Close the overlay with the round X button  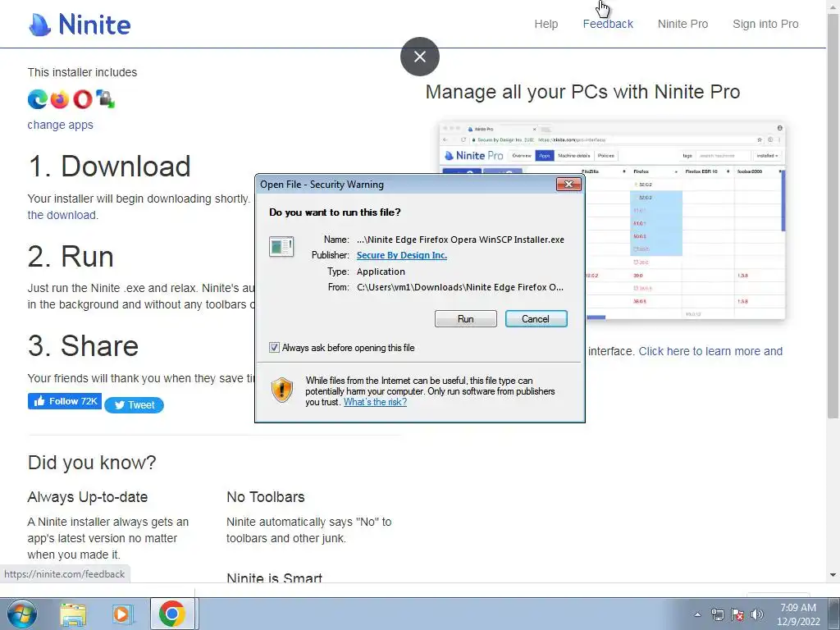tap(420, 57)
